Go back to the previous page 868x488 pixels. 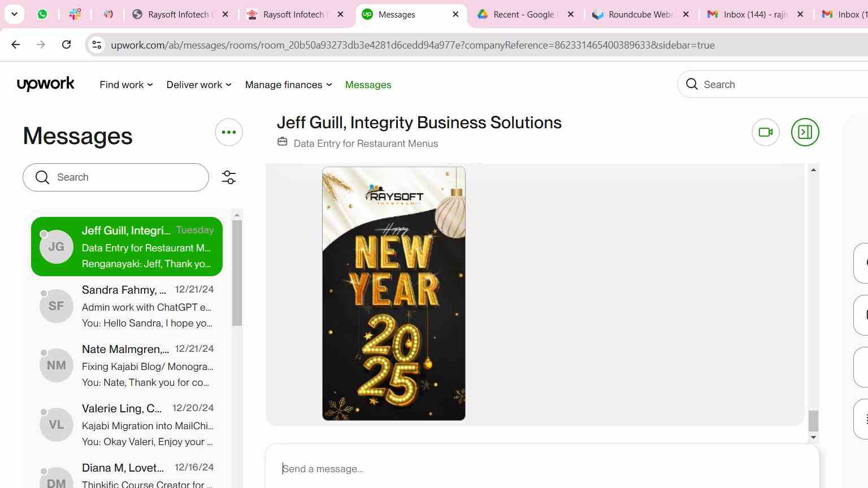point(16,45)
